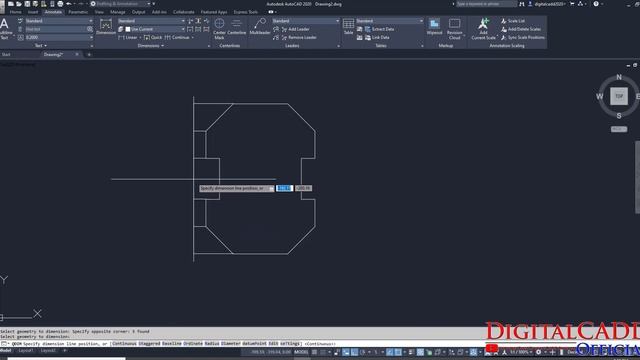Click the Undo arrow in quick access toolbar

pyautogui.click(x=69, y=4)
